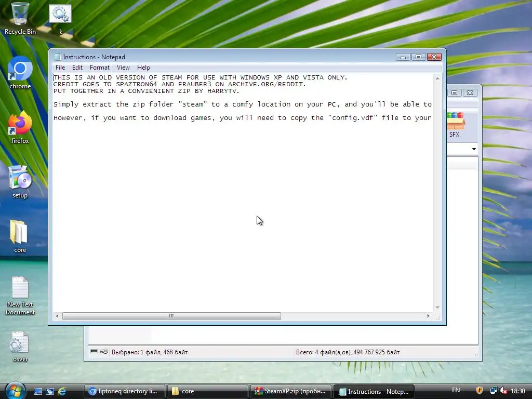Click the horizontal scrollbar right arrow
Screen dimensions: 532x399
(x=428, y=316)
